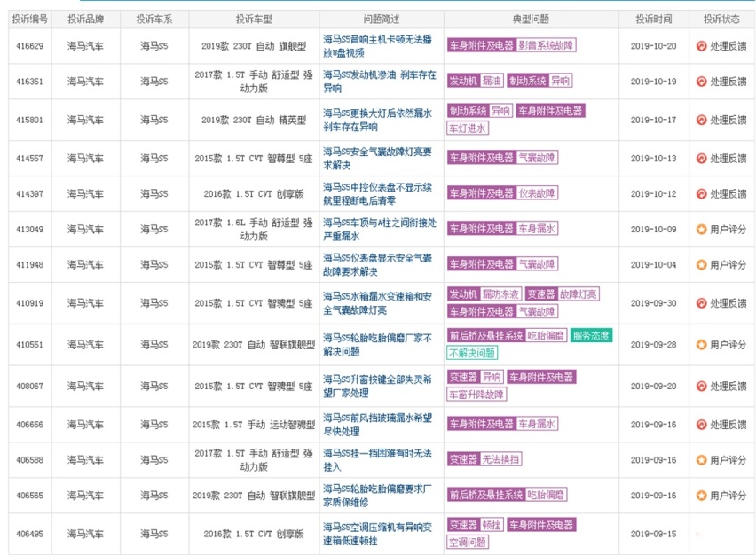756x555 pixels.
Task: Click the 问题简述 column header
Action: 382,20
